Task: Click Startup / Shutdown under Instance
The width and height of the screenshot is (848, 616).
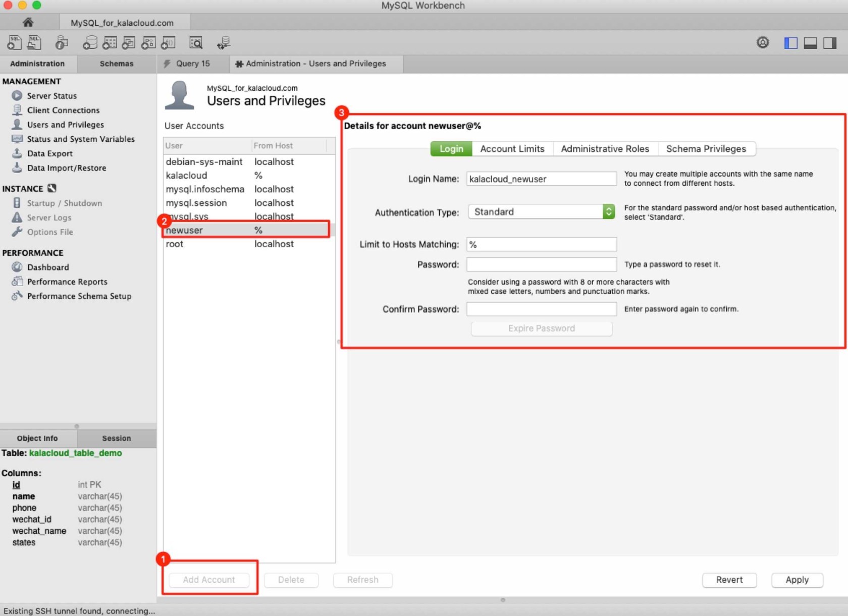Action: (x=64, y=203)
